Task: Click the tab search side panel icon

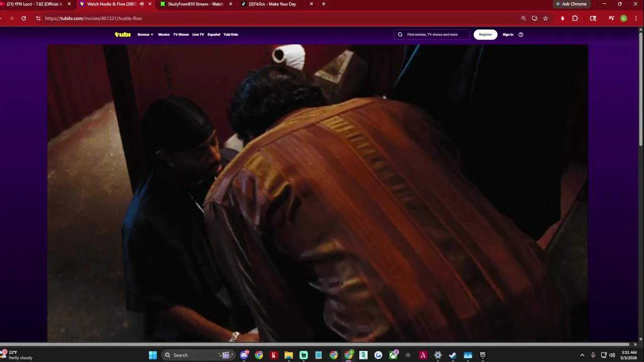Action: click(x=593, y=18)
